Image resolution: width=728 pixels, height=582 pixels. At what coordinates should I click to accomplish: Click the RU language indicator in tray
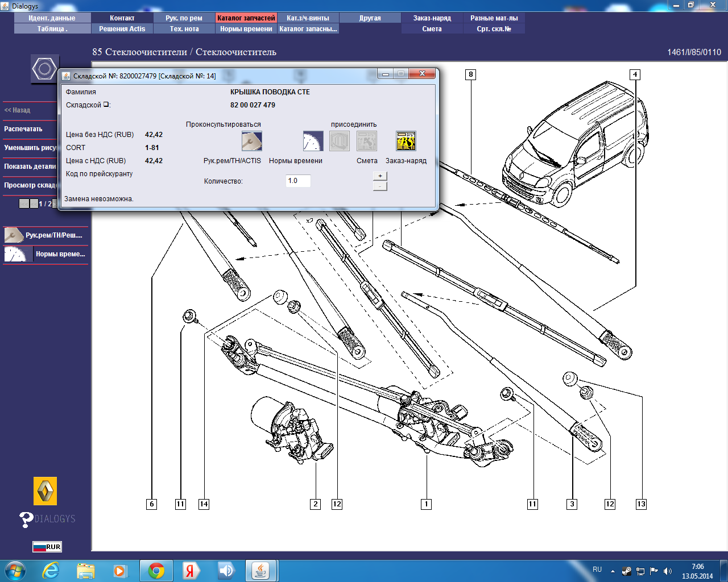point(597,569)
